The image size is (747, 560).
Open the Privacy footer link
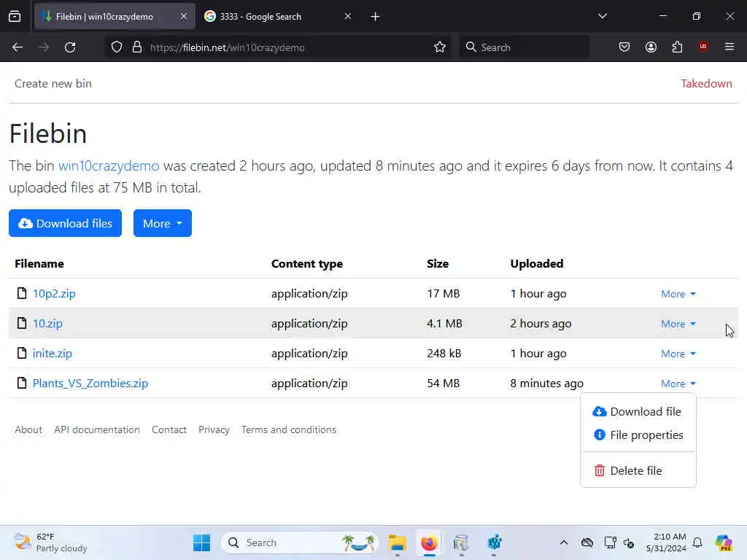point(214,429)
